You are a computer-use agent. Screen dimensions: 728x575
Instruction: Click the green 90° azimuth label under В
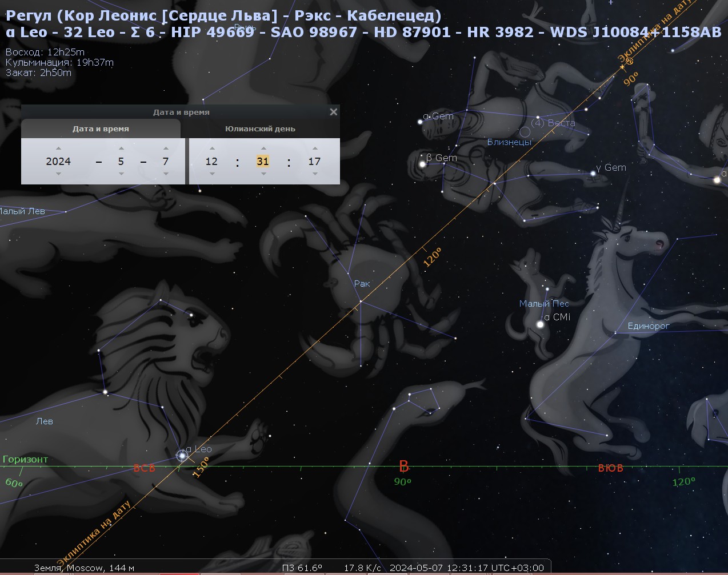(403, 482)
